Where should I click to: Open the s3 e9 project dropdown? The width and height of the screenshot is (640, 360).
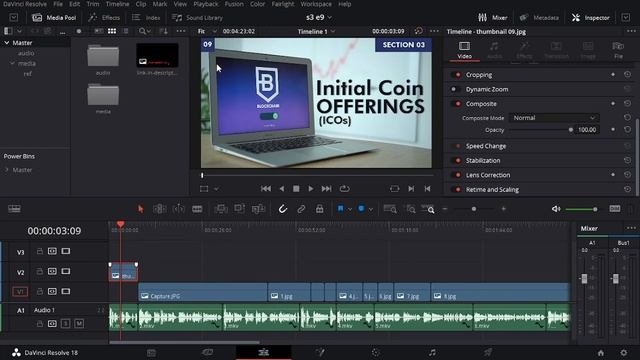[x=319, y=18]
